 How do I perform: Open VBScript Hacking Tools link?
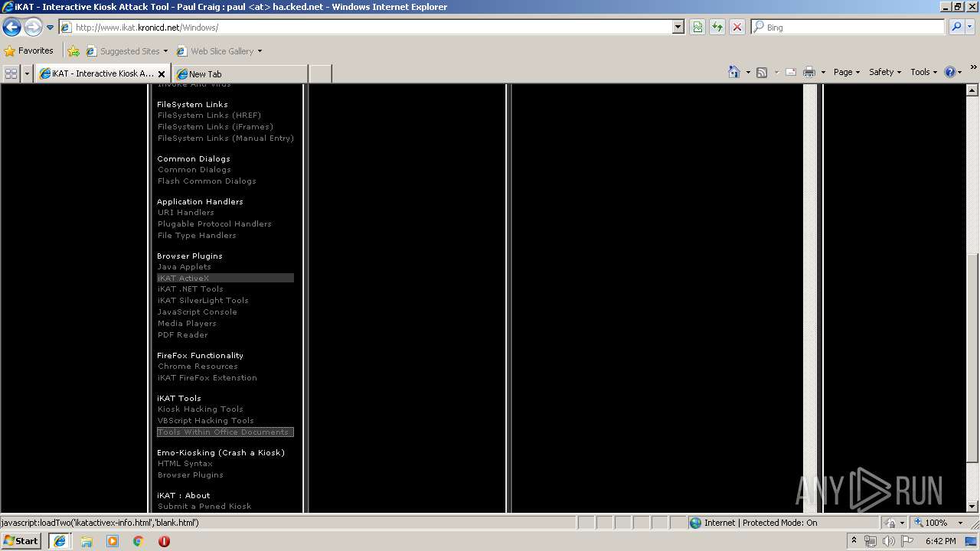(x=205, y=421)
